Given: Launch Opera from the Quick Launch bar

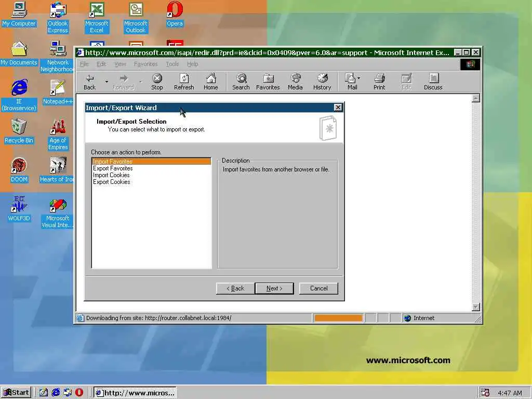Looking at the screenshot, I should point(79,393).
